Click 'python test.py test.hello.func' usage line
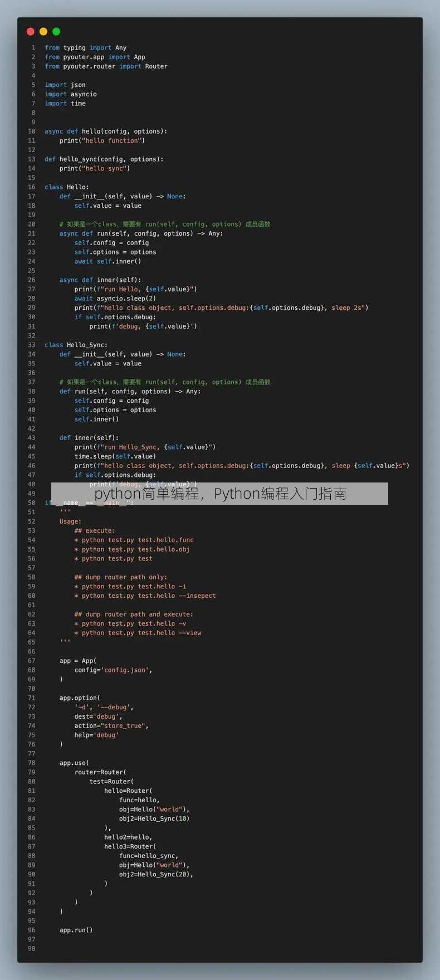The image size is (440, 980). point(134,540)
